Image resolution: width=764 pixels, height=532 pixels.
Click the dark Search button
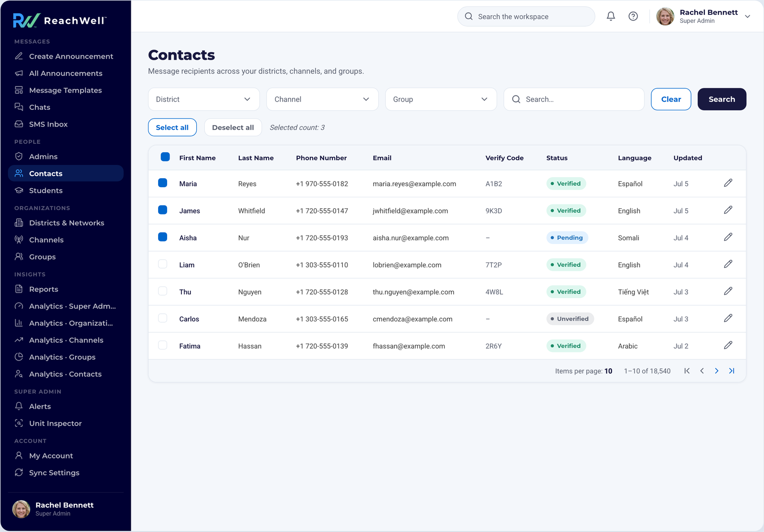(x=722, y=99)
